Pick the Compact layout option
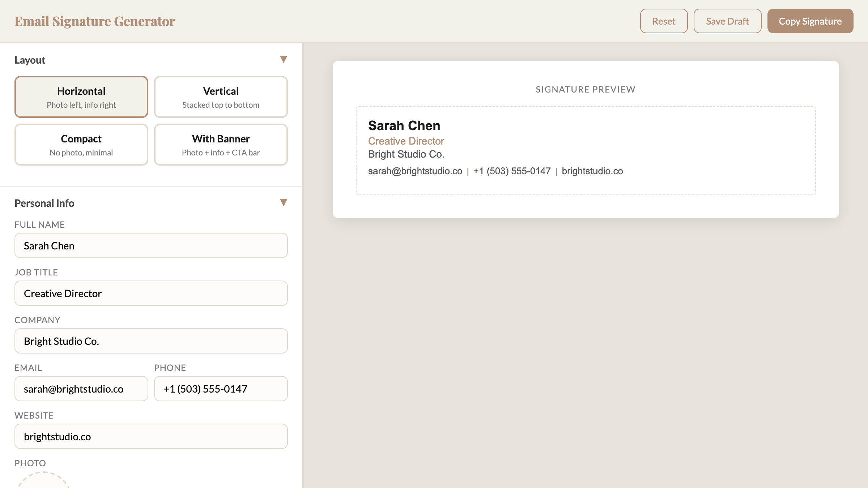 [81, 145]
